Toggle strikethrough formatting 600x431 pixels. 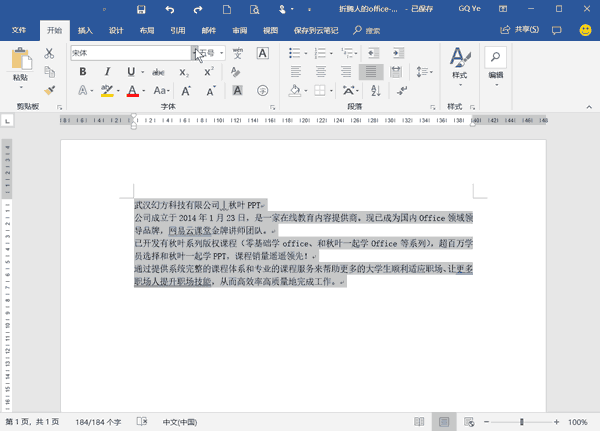pos(158,72)
